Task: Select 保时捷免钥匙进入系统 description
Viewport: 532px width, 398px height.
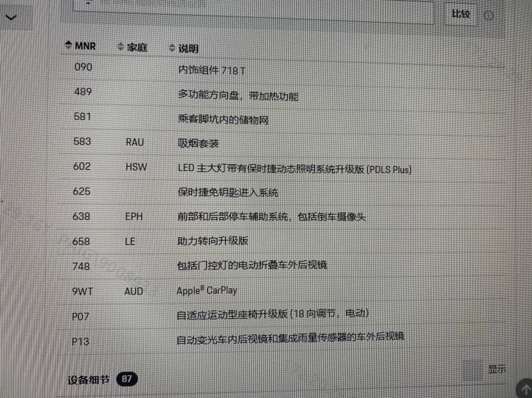Action: [227, 193]
